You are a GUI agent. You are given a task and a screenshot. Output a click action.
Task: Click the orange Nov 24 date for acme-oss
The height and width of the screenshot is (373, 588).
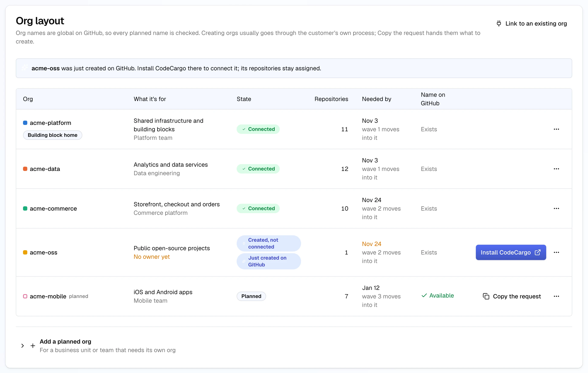coord(371,244)
